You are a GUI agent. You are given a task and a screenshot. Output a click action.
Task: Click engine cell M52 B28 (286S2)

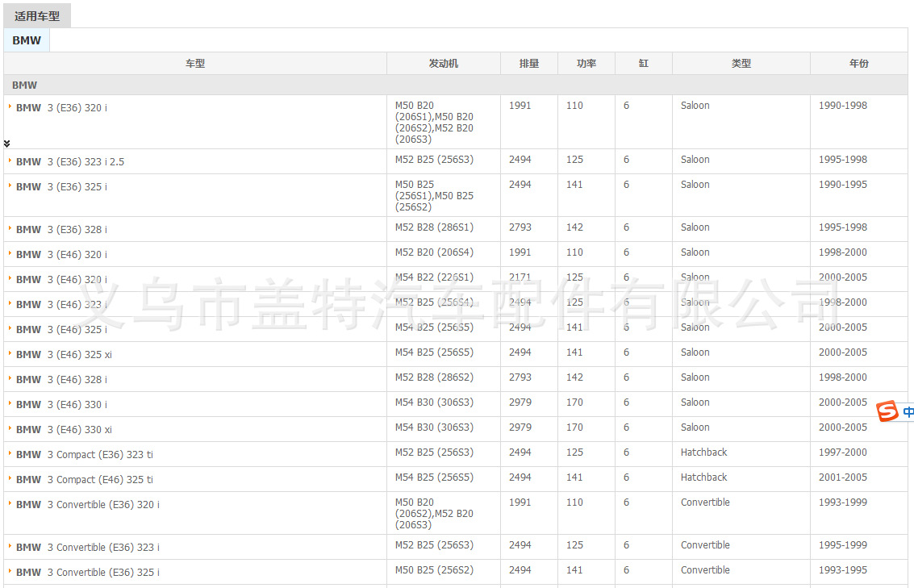434,377
